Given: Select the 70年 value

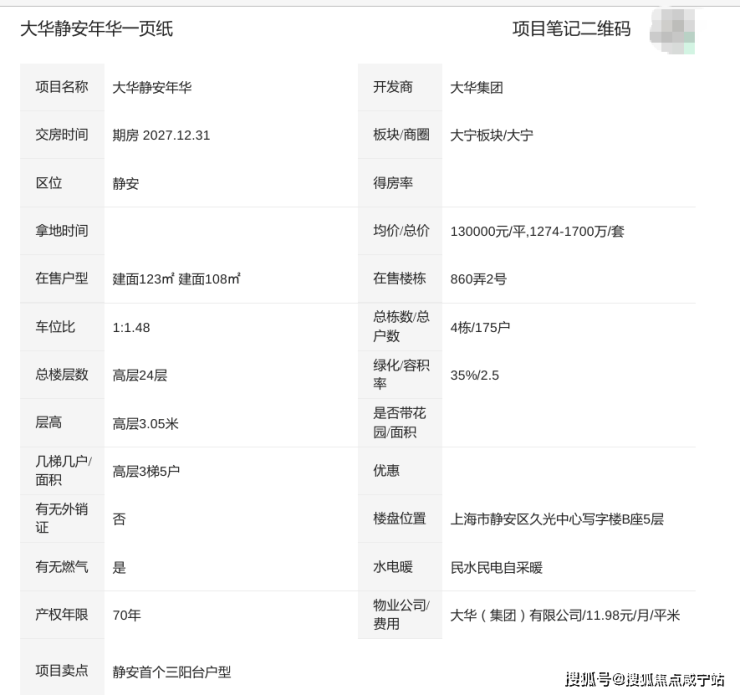Looking at the screenshot, I should [x=126, y=615].
